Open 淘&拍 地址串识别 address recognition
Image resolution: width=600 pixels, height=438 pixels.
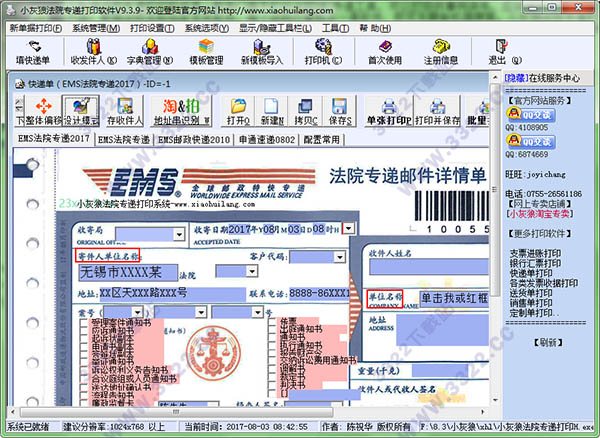tap(181, 111)
